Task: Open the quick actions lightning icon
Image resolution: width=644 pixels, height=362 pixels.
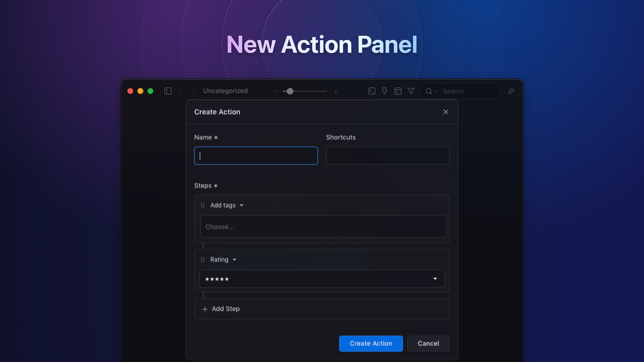Action: pyautogui.click(x=385, y=91)
